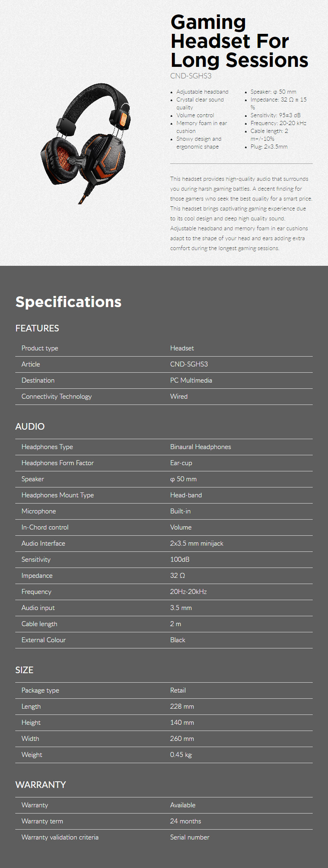Image resolution: width=328 pixels, height=868 pixels.
Task: Click the External Colour Black value
Action: [x=178, y=640]
